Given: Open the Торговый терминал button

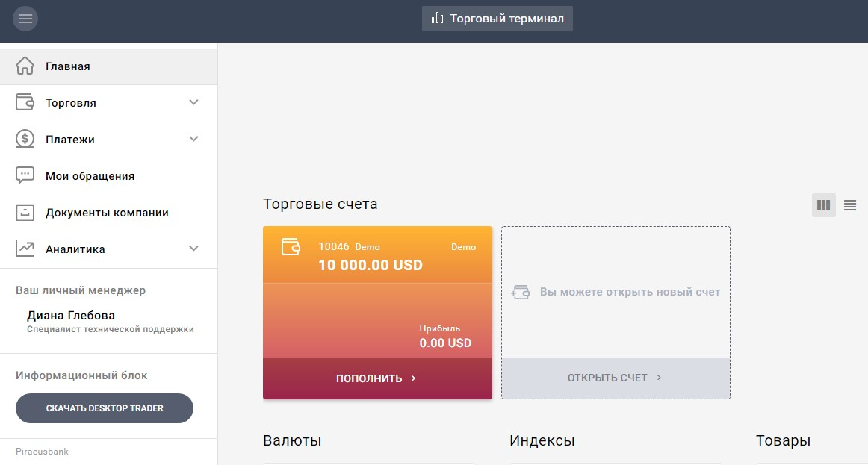Looking at the screenshot, I should (497, 19).
